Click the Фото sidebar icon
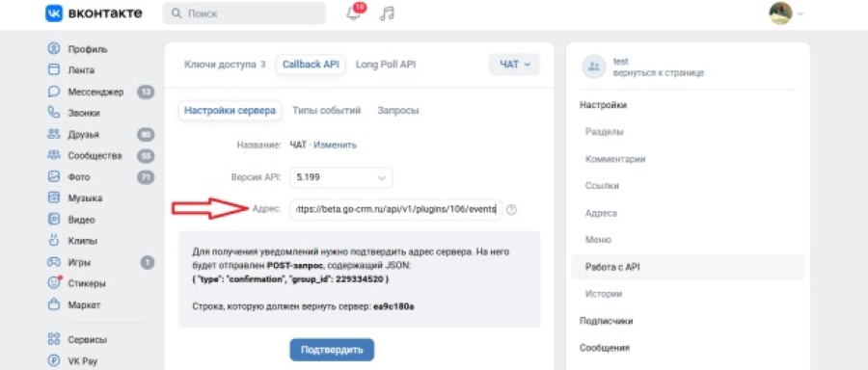The image size is (868, 370). tap(54, 177)
